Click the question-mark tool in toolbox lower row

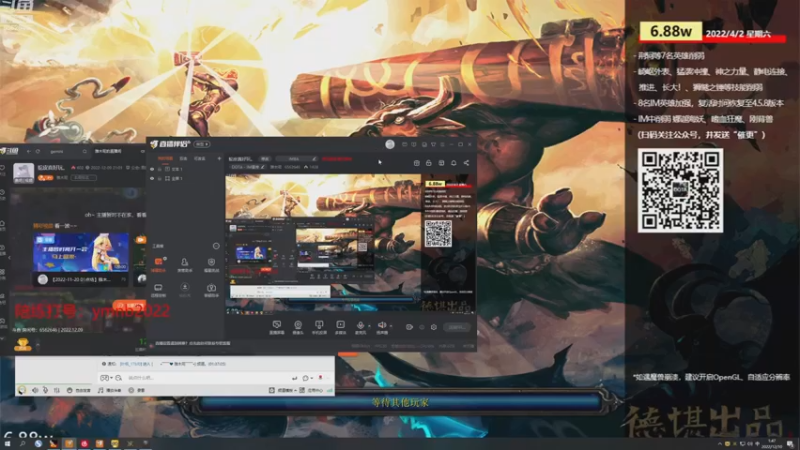tap(211, 288)
